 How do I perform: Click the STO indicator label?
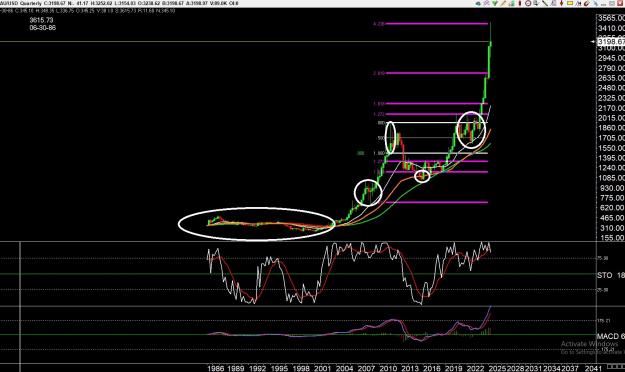tap(605, 275)
